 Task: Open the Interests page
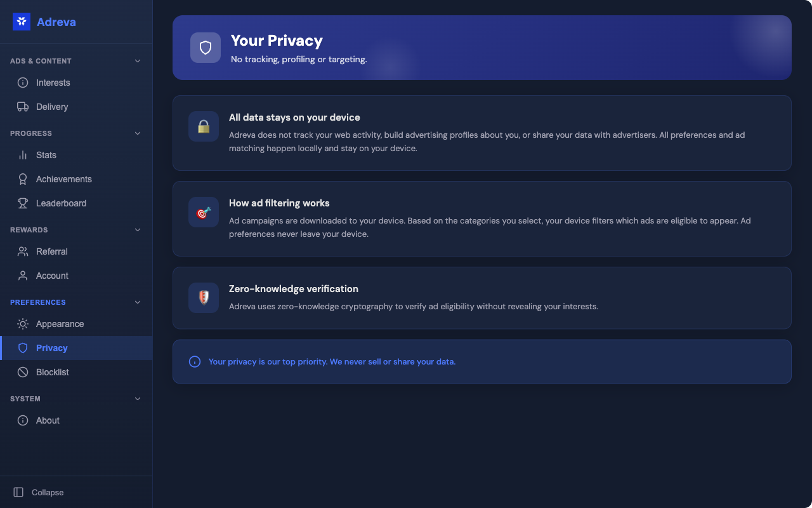point(53,83)
